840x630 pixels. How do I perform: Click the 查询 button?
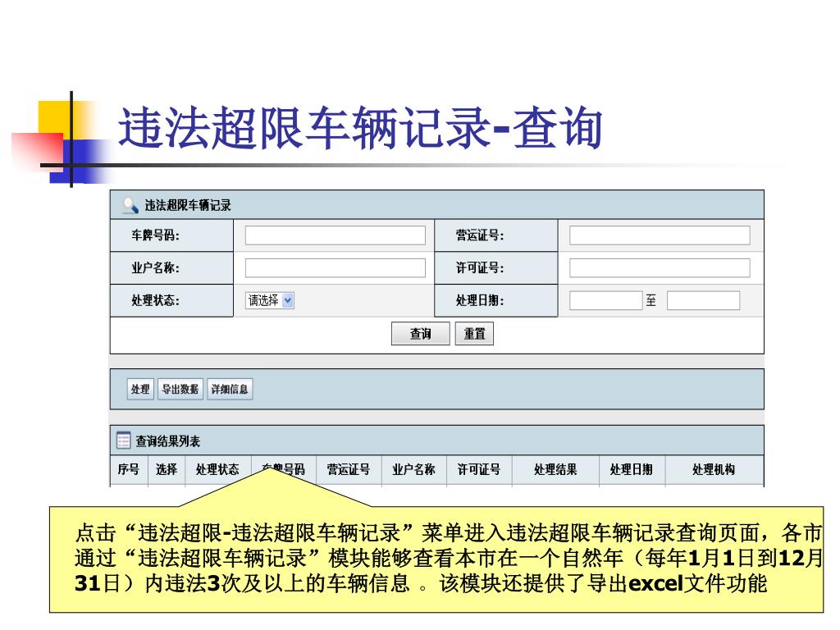click(421, 334)
